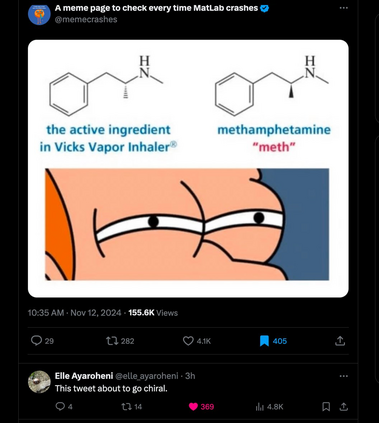Open memecrashes profile avatar
The image size is (379, 423).
[x=39, y=14]
